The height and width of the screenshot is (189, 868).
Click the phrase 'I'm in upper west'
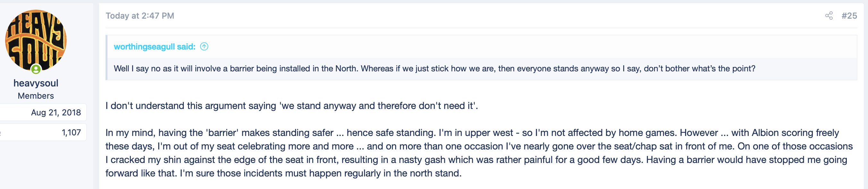click(476, 133)
